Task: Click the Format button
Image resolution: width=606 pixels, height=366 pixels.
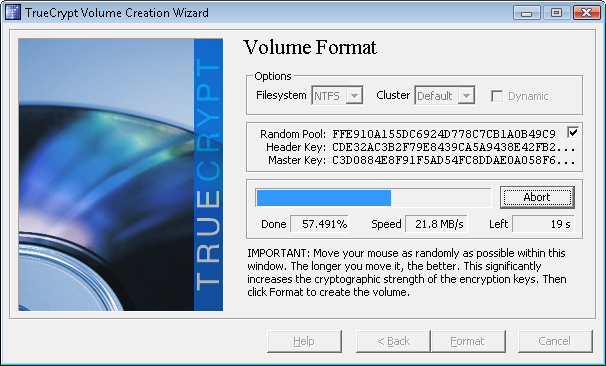Action: [468, 341]
